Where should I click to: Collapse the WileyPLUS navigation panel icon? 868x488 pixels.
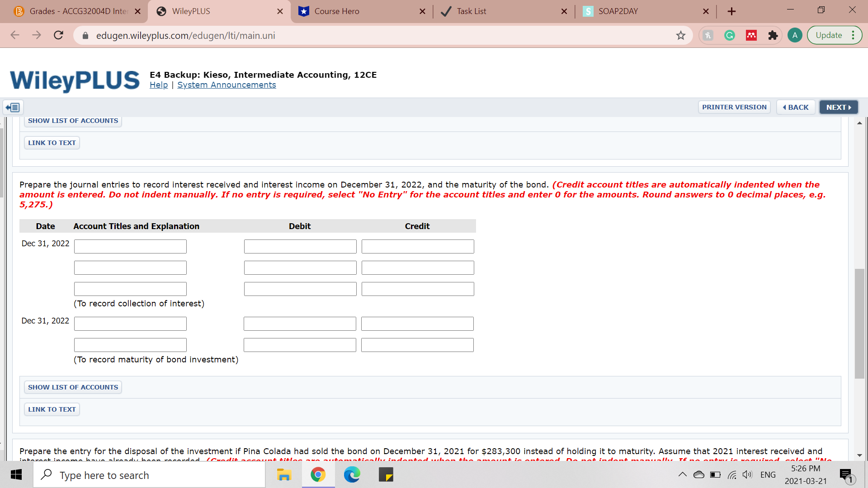[x=13, y=107]
